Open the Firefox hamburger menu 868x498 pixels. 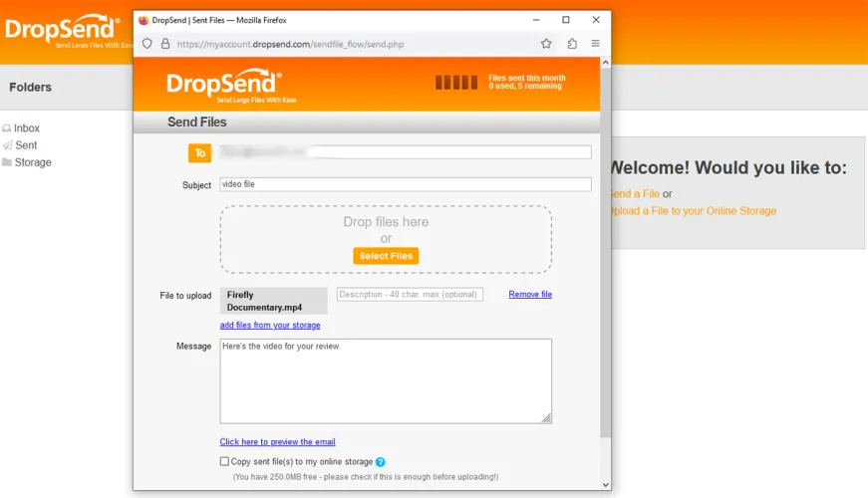coord(596,44)
